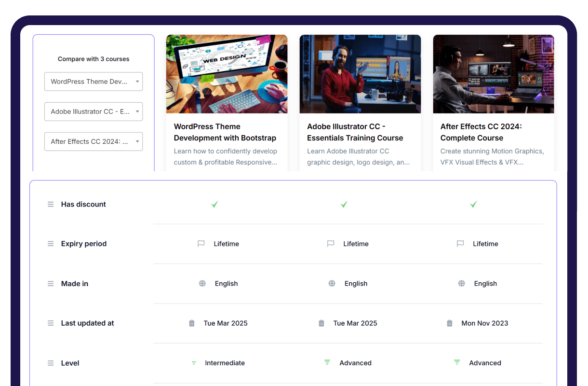This screenshot has width=588, height=386.
Task: Open the After Effects CC 2024 course dropdown
Action: point(94,141)
